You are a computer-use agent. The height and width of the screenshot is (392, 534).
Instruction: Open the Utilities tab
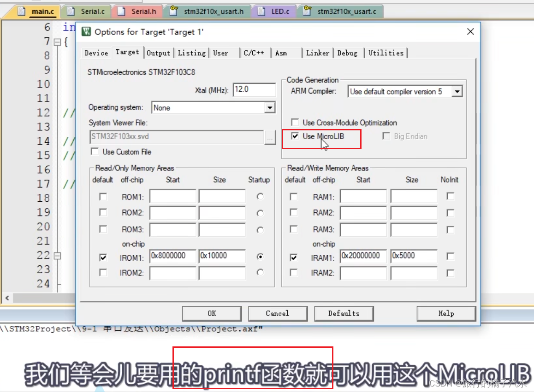point(386,53)
